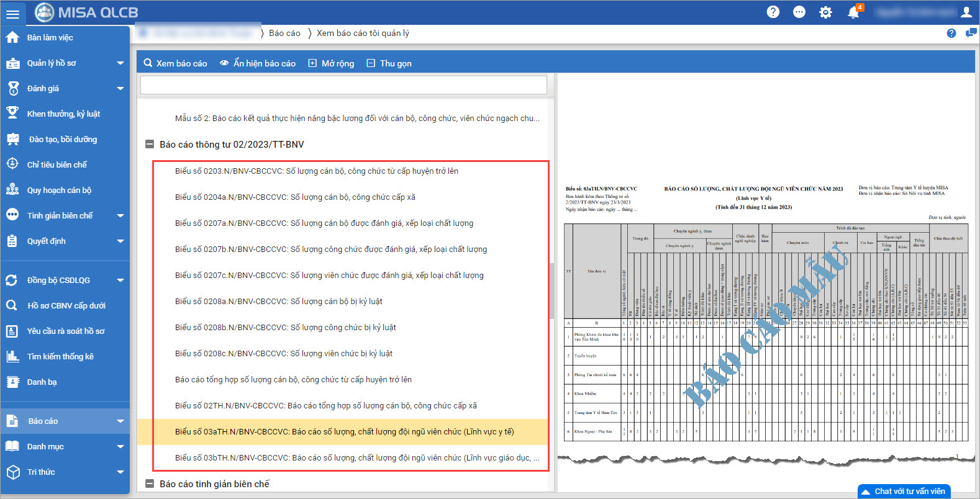Click the report search input field
The image size is (980, 499).
click(343, 85)
